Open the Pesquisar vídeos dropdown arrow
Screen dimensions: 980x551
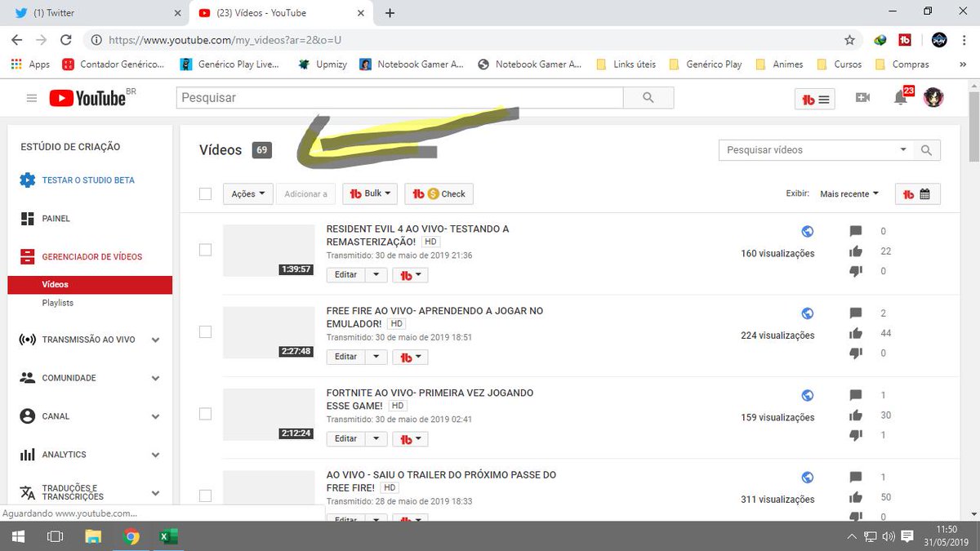[903, 150]
